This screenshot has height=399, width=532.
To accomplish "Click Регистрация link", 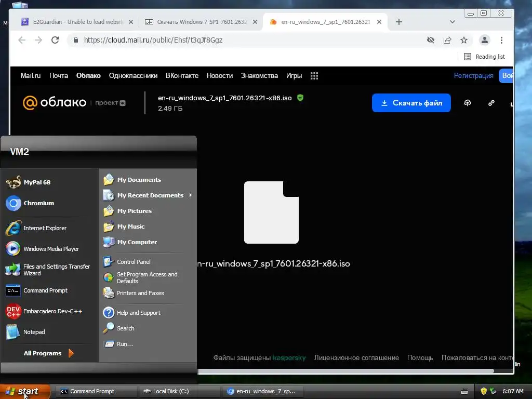I will 473,76.
